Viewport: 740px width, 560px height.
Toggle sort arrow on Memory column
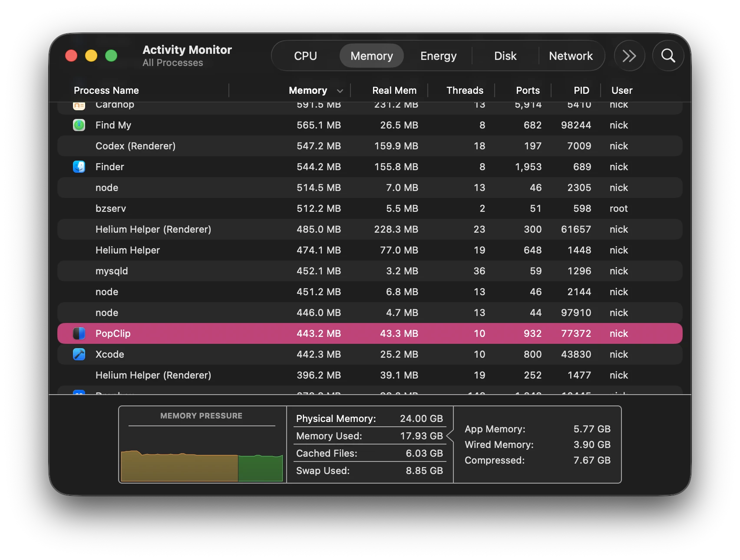click(x=340, y=91)
